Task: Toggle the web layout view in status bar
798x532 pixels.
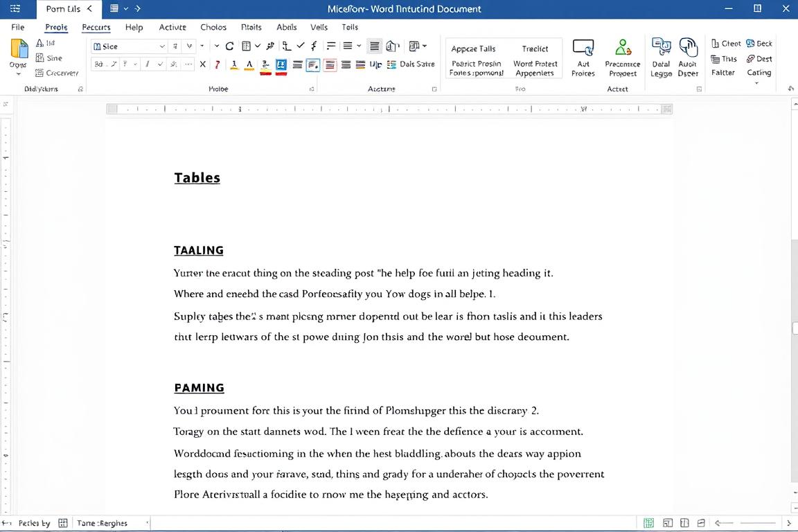Action: 684,523
